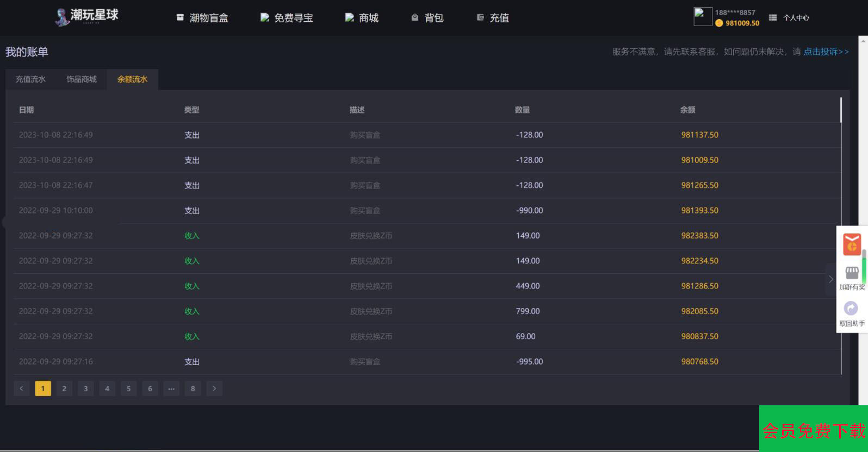The width and height of the screenshot is (868, 452).
Task: Click the 描述 column header
Action: [x=357, y=110]
